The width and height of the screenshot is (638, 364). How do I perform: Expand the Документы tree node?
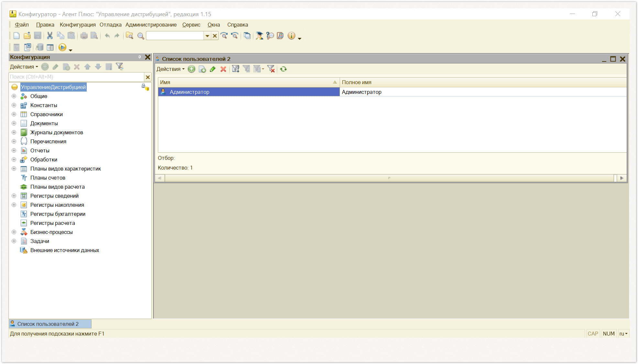pyautogui.click(x=14, y=123)
